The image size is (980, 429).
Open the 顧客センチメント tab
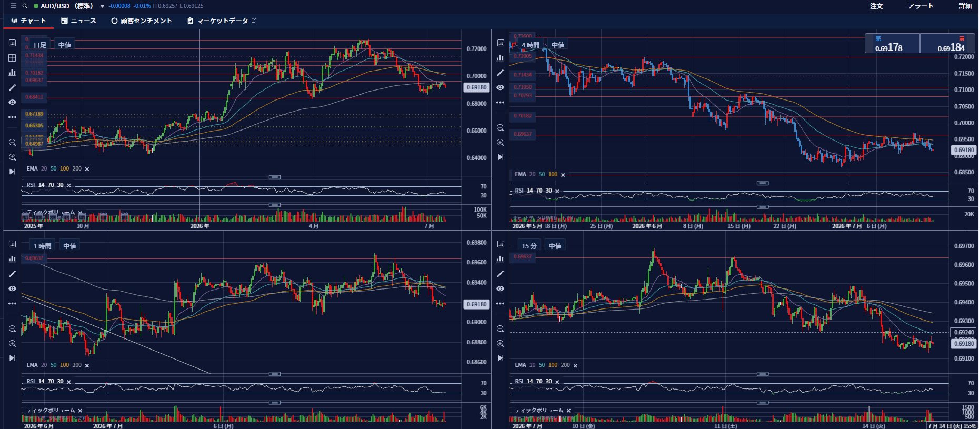(x=142, y=21)
